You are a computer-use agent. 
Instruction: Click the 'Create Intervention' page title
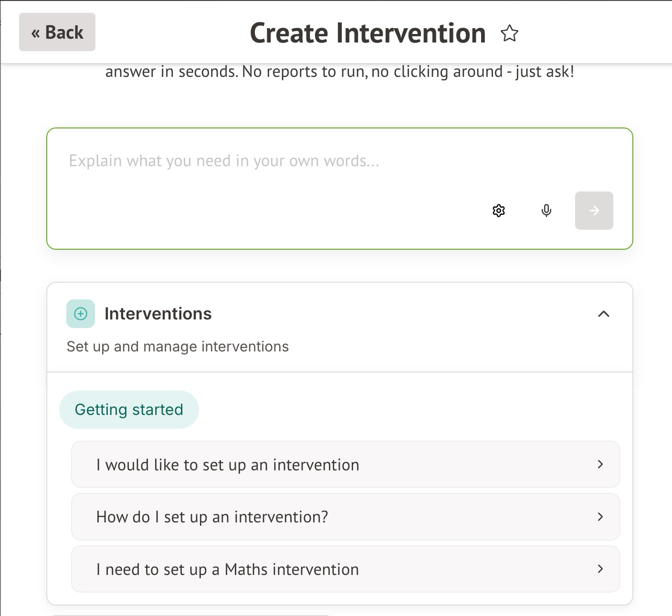(367, 33)
